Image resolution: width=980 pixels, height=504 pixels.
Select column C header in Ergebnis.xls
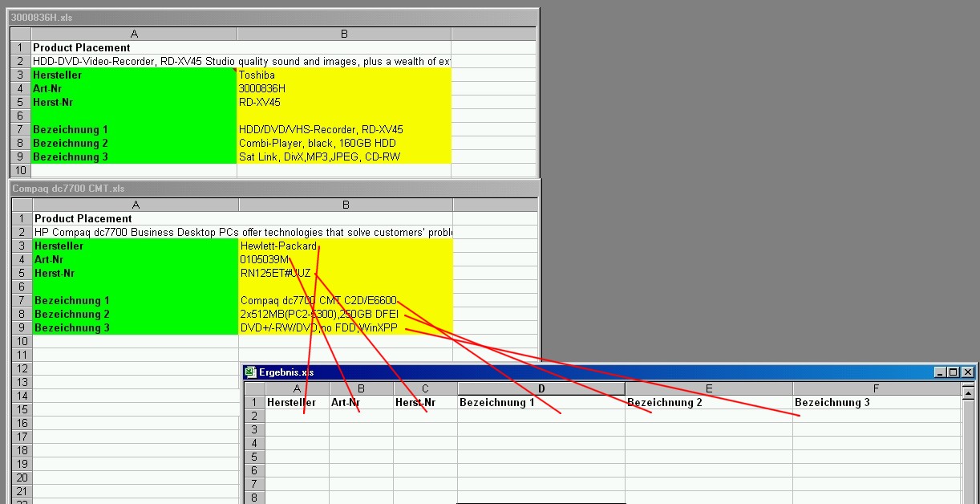coord(425,389)
